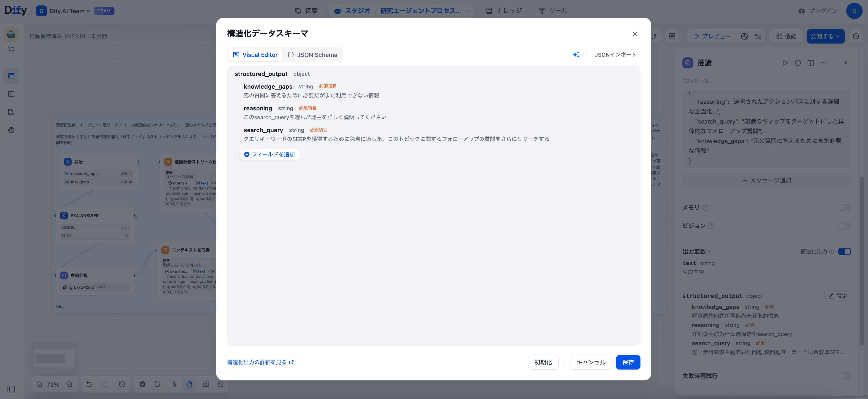Select the hand pan tool
The height and width of the screenshot is (399, 868).
(189, 384)
